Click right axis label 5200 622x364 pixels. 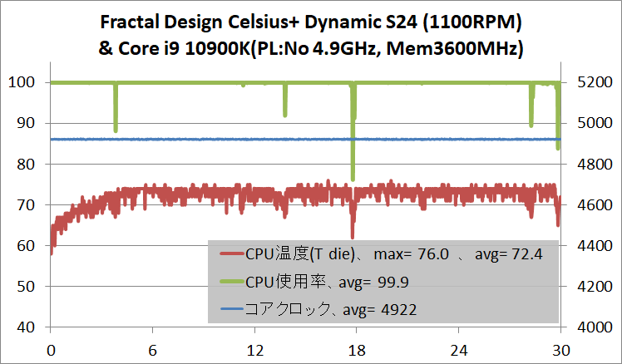point(595,82)
